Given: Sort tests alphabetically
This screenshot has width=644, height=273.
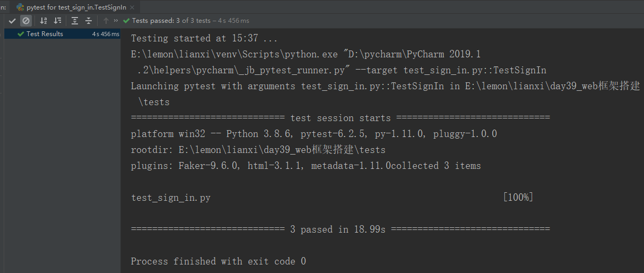Looking at the screenshot, I should pos(43,21).
